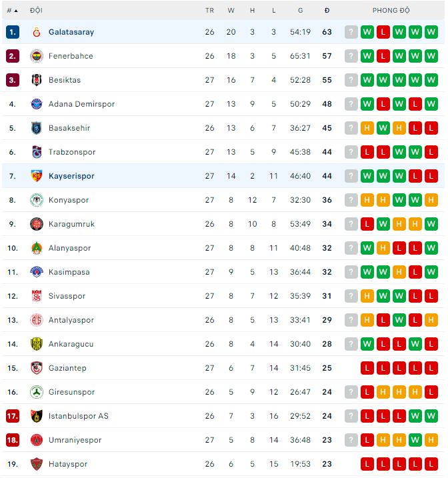Click the Istanbulspor AS club logo

[x=36, y=416]
